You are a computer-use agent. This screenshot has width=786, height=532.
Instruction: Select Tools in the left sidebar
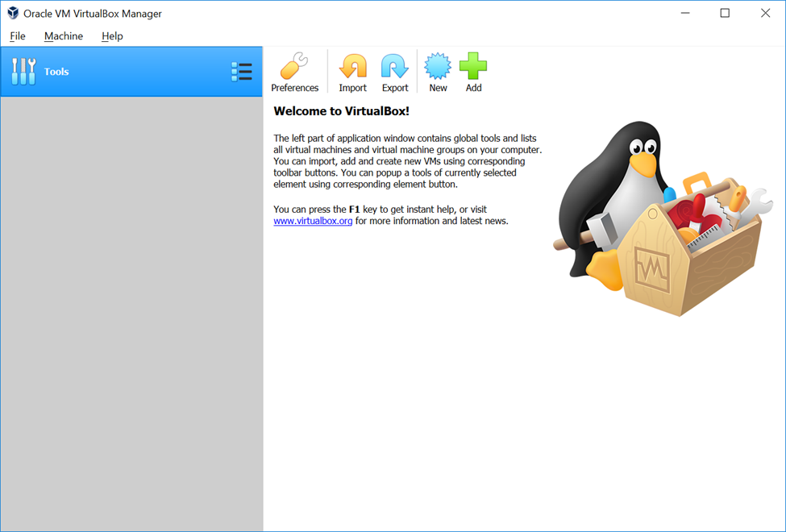56,71
